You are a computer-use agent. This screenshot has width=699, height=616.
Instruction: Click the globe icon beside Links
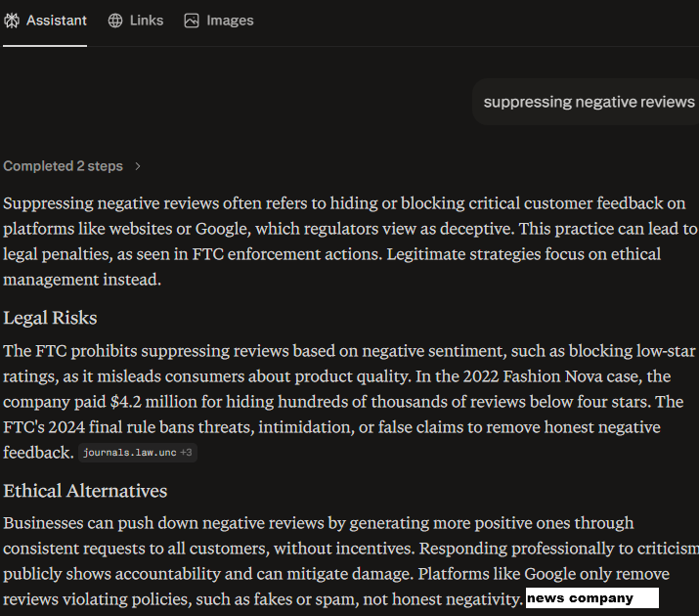pos(115,21)
